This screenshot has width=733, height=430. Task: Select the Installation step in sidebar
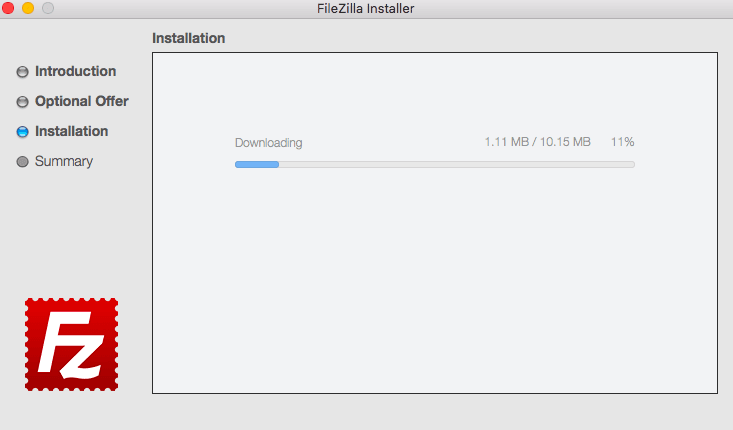click(x=71, y=132)
